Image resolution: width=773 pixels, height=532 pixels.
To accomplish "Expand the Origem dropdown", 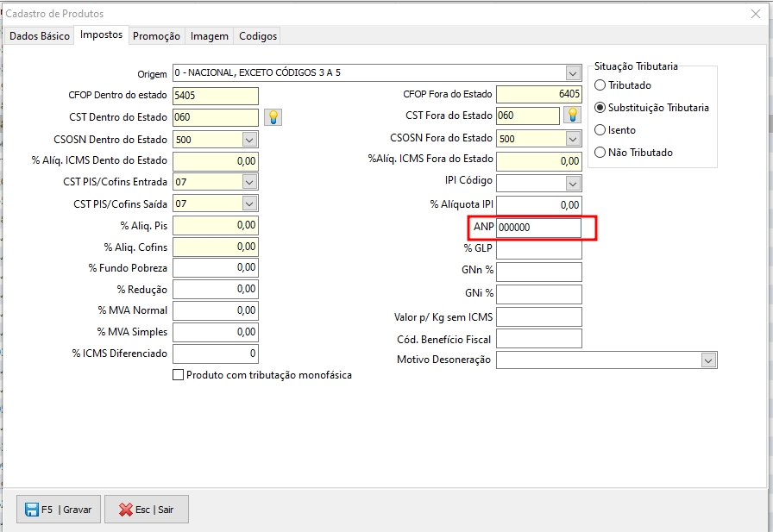I will pos(573,72).
